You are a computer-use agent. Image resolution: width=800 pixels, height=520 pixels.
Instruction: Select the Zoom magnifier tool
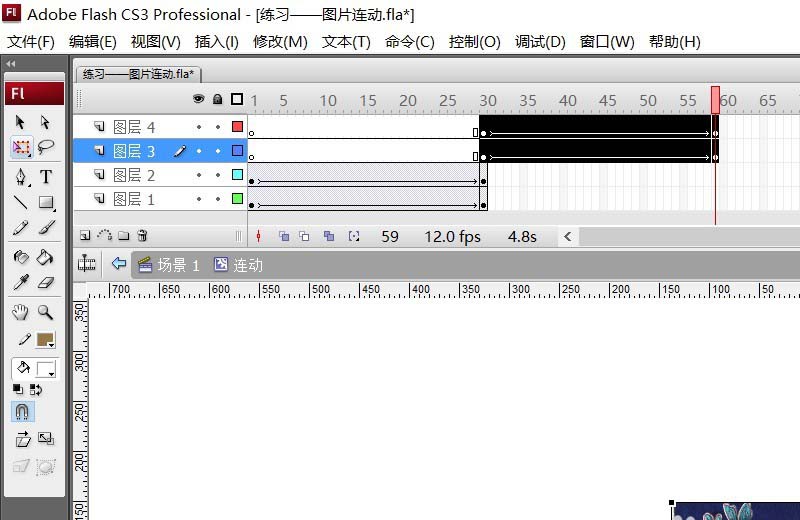coord(45,312)
